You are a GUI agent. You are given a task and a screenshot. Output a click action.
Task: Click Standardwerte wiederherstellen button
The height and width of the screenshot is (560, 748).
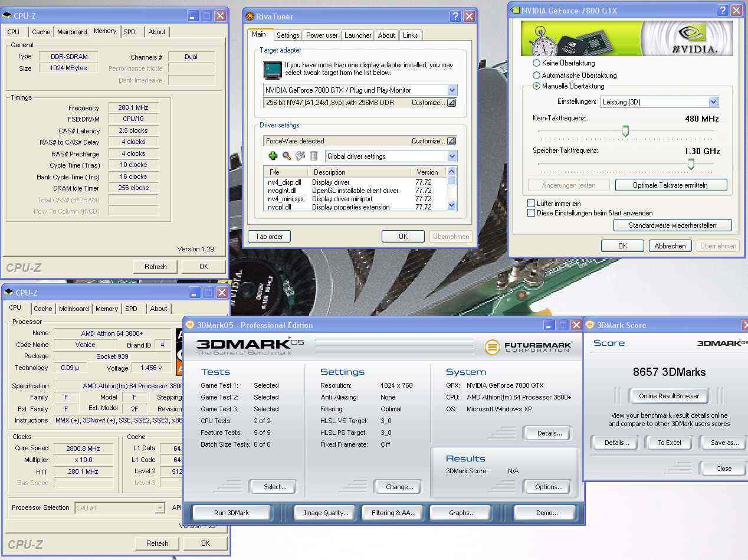672,225
